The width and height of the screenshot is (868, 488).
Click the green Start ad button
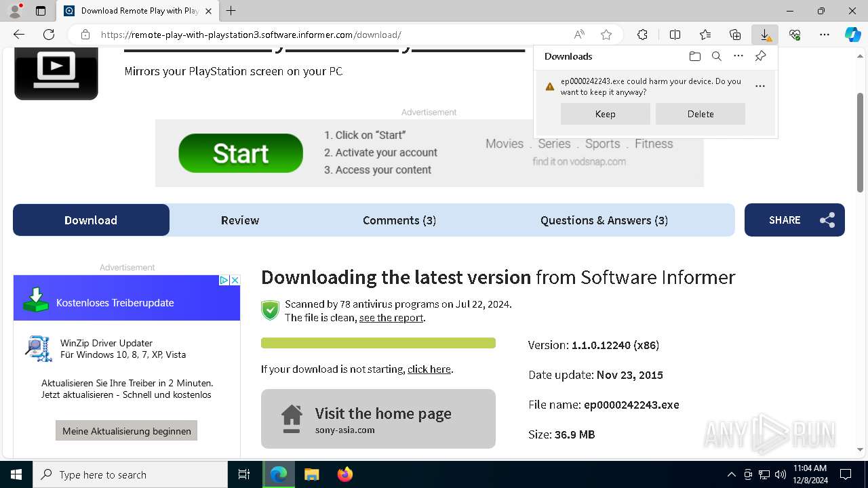click(241, 153)
